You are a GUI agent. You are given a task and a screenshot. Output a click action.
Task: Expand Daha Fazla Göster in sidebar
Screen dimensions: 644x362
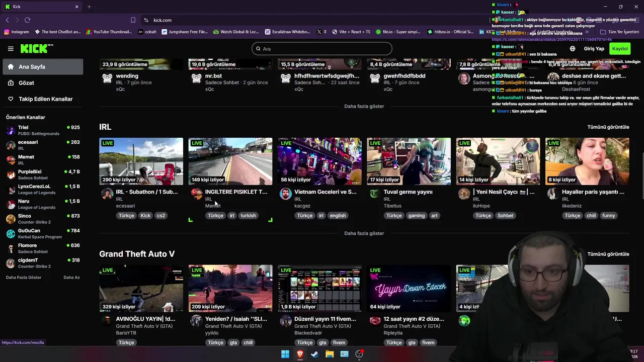pos(24,278)
